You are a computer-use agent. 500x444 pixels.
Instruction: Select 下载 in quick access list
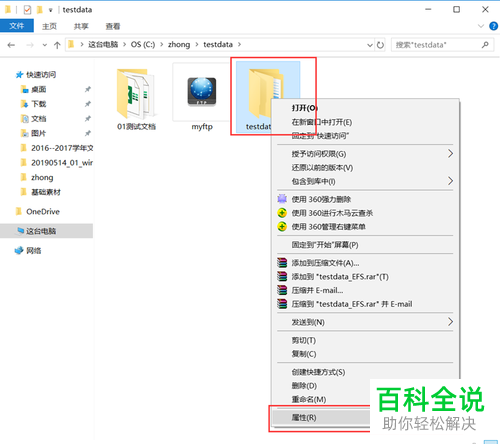tap(38, 104)
